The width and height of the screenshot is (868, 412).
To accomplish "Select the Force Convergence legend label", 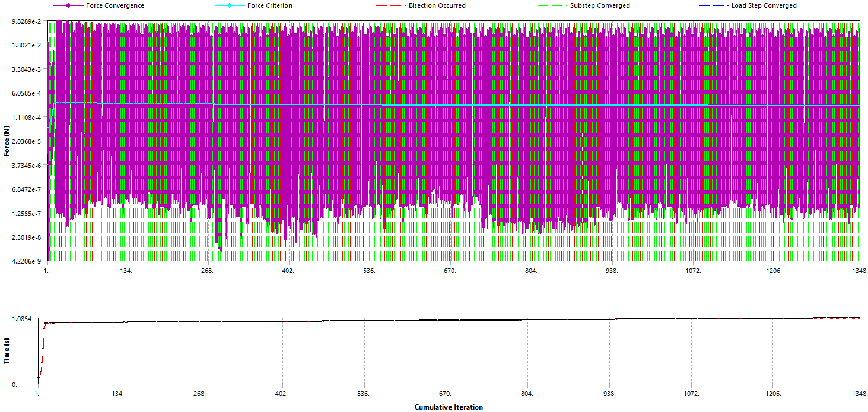I will pyautogui.click(x=115, y=5).
